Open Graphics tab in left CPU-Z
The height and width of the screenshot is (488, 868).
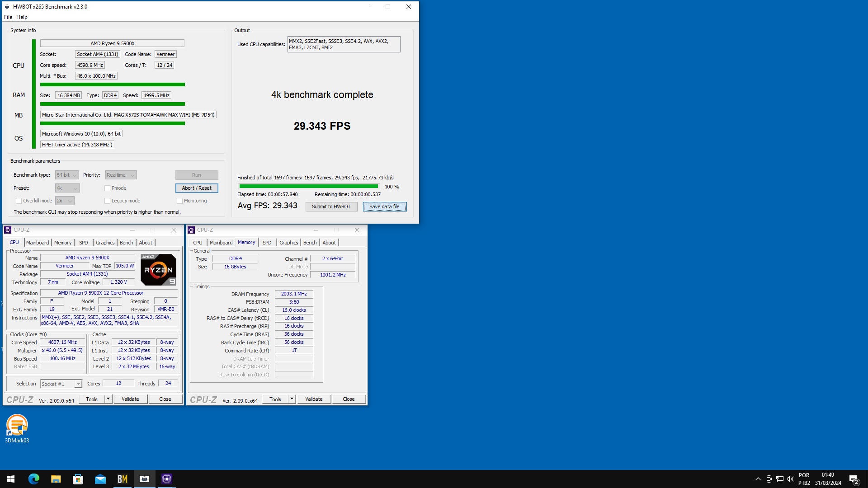coord(105,243)
